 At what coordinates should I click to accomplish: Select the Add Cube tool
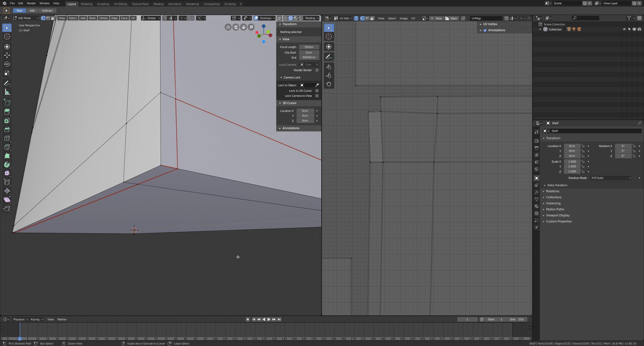coord(7,103)
